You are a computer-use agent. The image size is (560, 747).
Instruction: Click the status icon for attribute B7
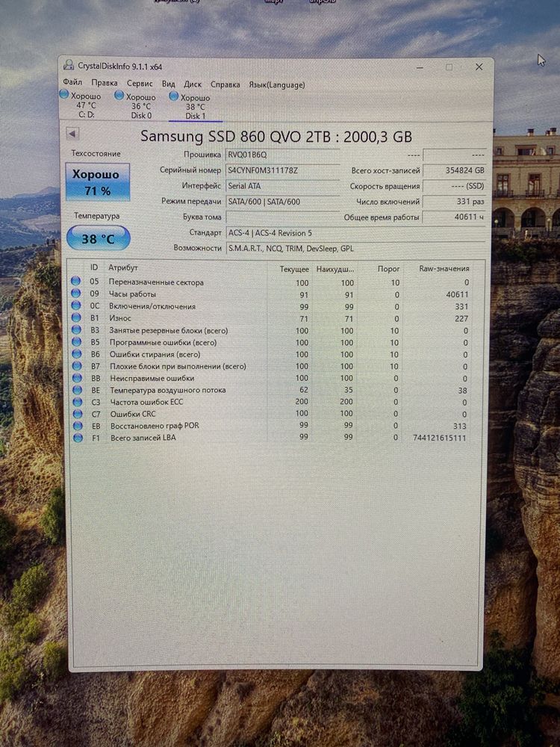click(77, 365)
